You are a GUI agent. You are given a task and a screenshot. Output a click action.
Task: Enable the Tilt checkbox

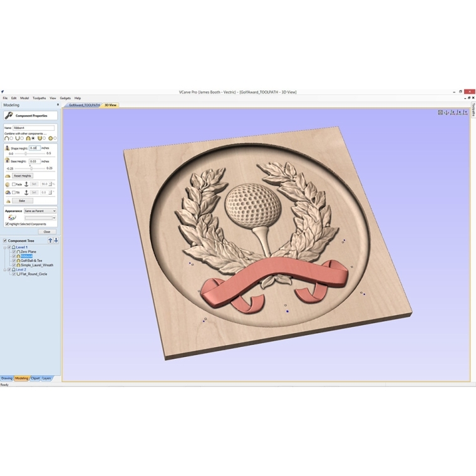[x=14, y=192]
